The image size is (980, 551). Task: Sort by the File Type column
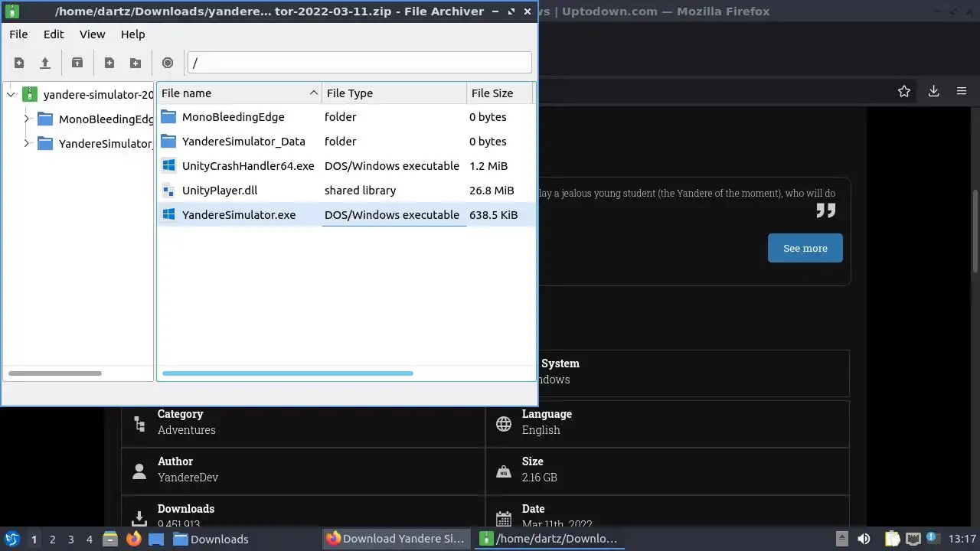(394, 93)
